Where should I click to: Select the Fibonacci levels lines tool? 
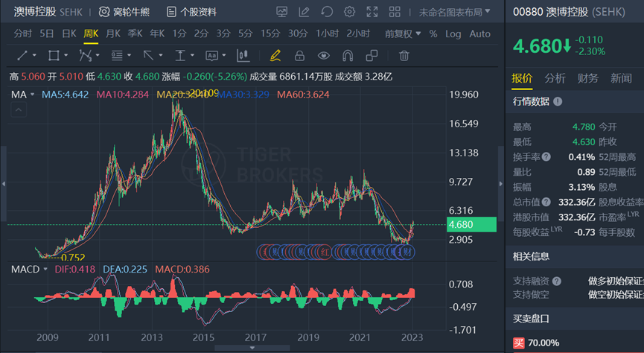[117, 55]
